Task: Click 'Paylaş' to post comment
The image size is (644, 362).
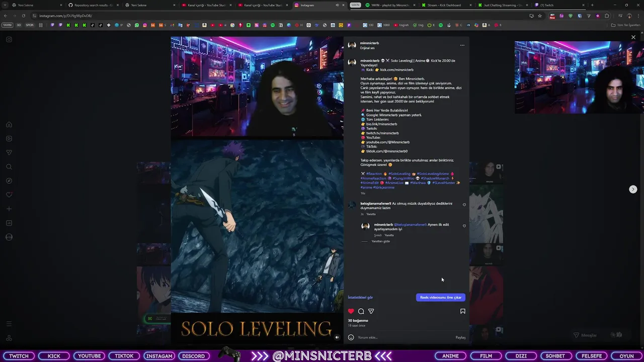Action: click(x=460, y=337)
